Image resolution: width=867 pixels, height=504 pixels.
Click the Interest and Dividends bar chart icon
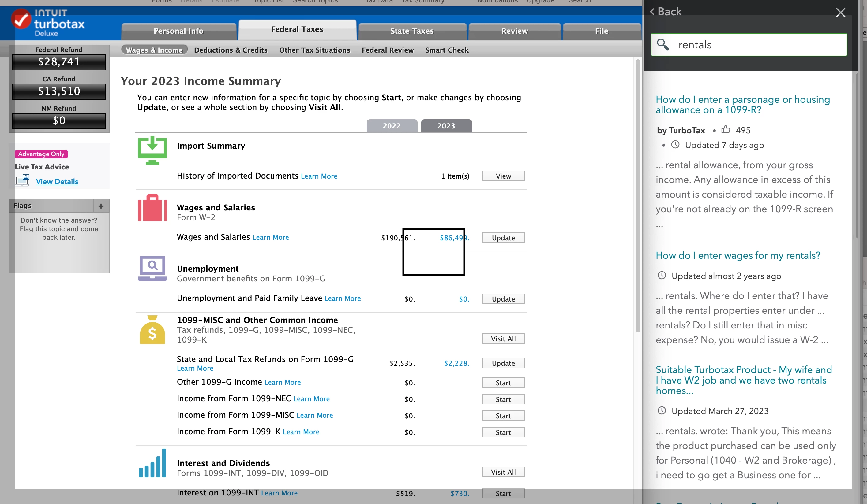pyautogui.click(x=152, y=463)
